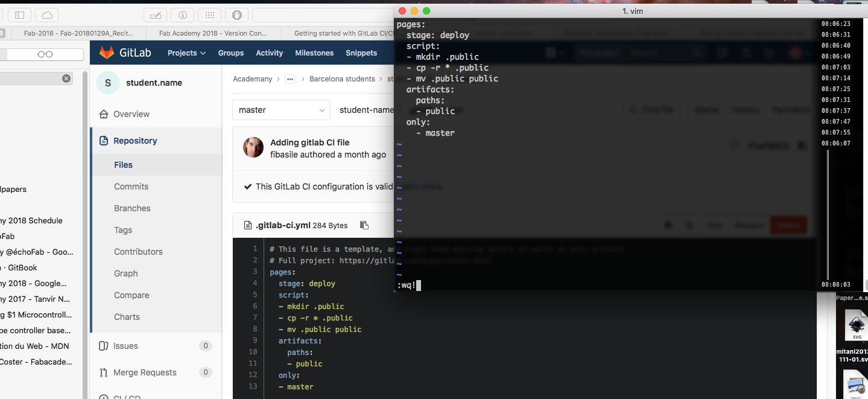Click the vim window title bar
868x399 pixels.
631,11
